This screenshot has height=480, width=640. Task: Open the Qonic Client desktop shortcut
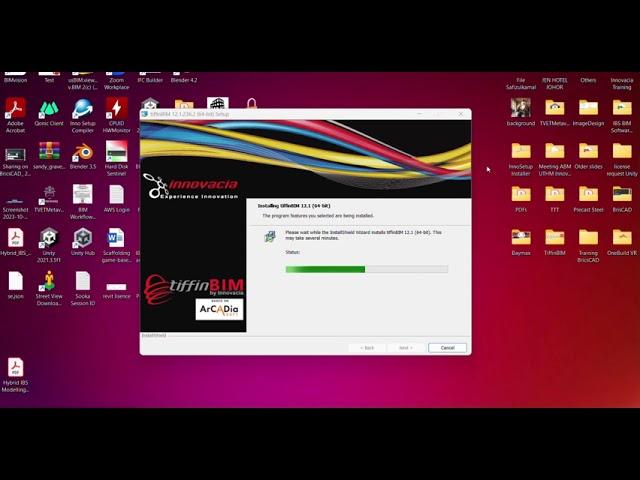49,112
